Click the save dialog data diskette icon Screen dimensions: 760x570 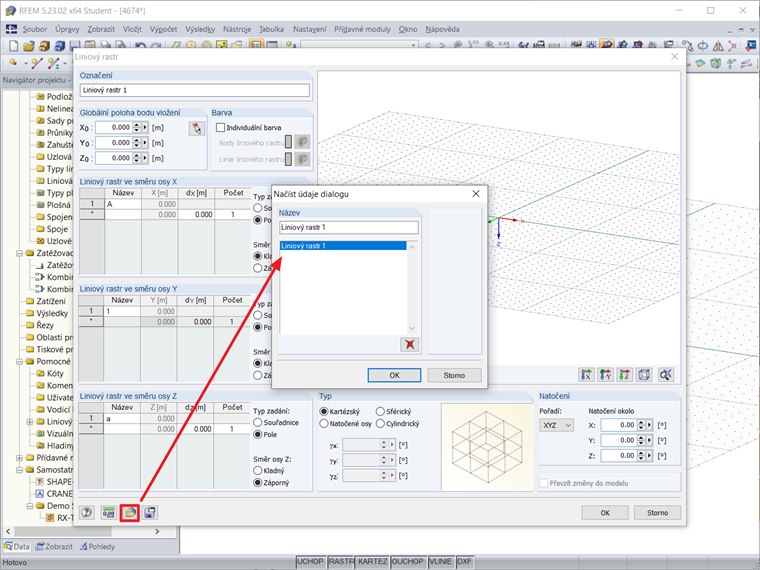[150, 512]
